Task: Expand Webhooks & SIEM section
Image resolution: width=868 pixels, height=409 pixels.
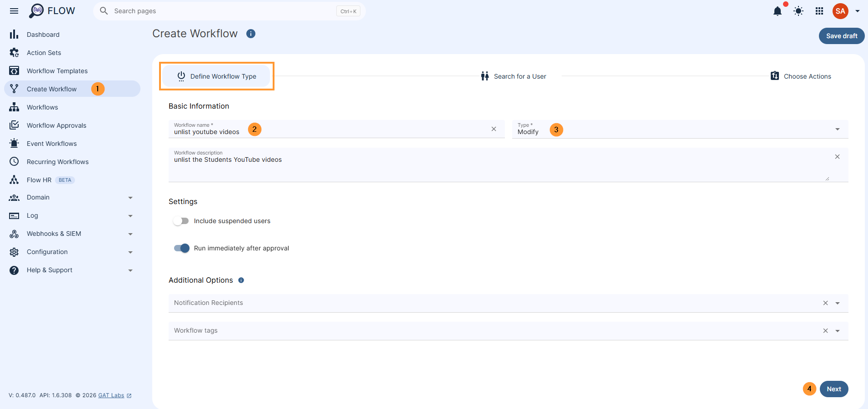Action: coord(130,234)
